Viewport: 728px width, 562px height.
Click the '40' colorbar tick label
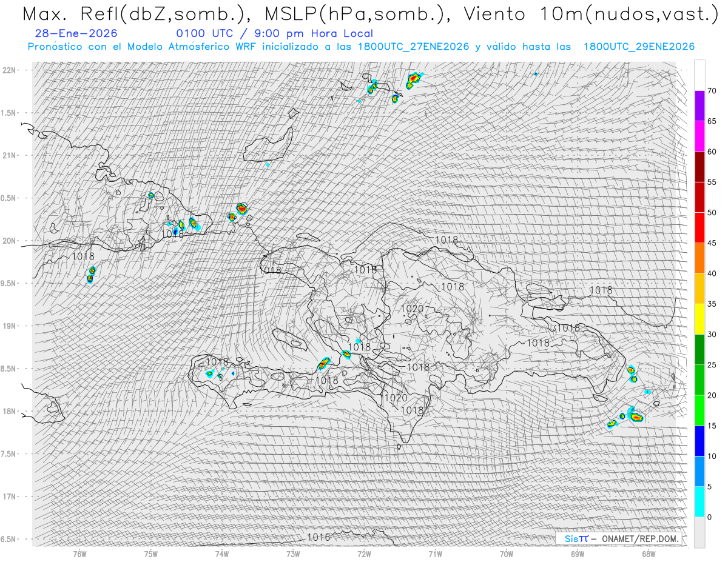coord(712,273)
